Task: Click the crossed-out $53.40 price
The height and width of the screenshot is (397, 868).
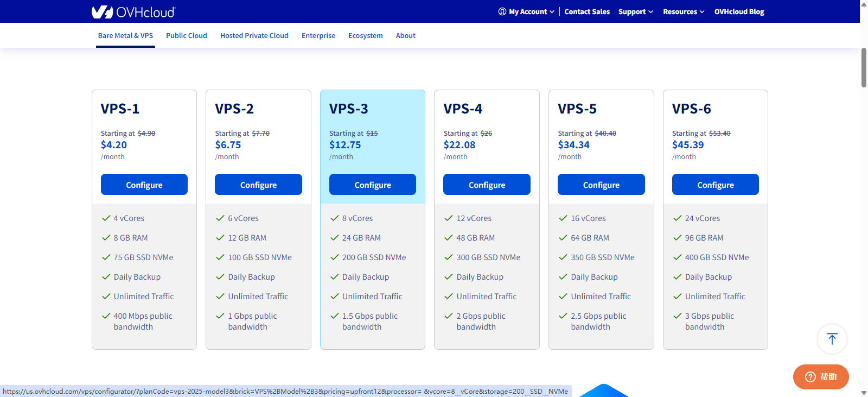Action: [720, 134]
